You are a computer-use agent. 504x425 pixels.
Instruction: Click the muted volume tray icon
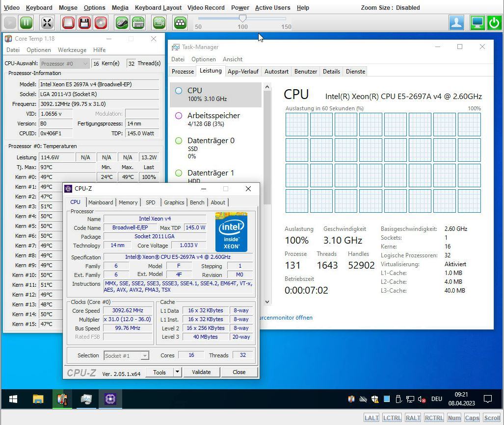422,399
